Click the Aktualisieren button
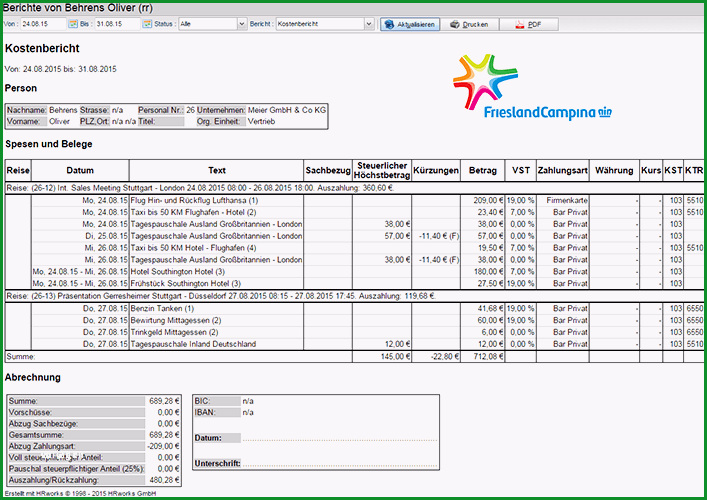This screenshot has width=707, height=500. tap(410, 24)
